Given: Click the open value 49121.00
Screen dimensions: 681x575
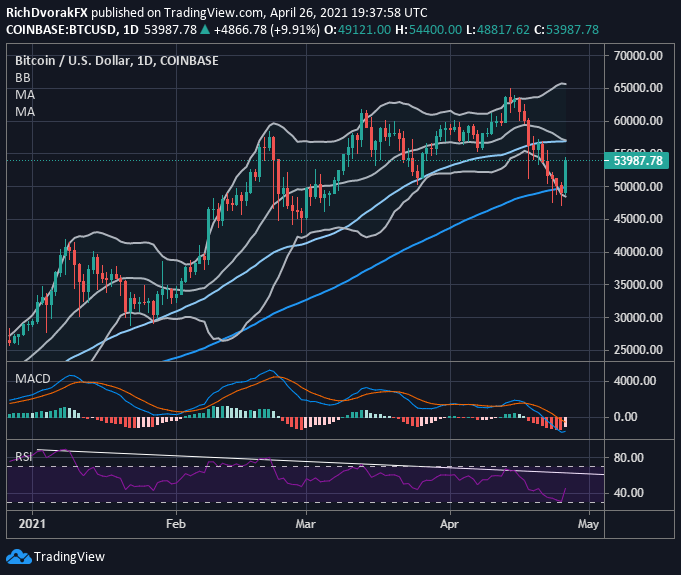Looking at the screenshot, I should click(364, 30).
